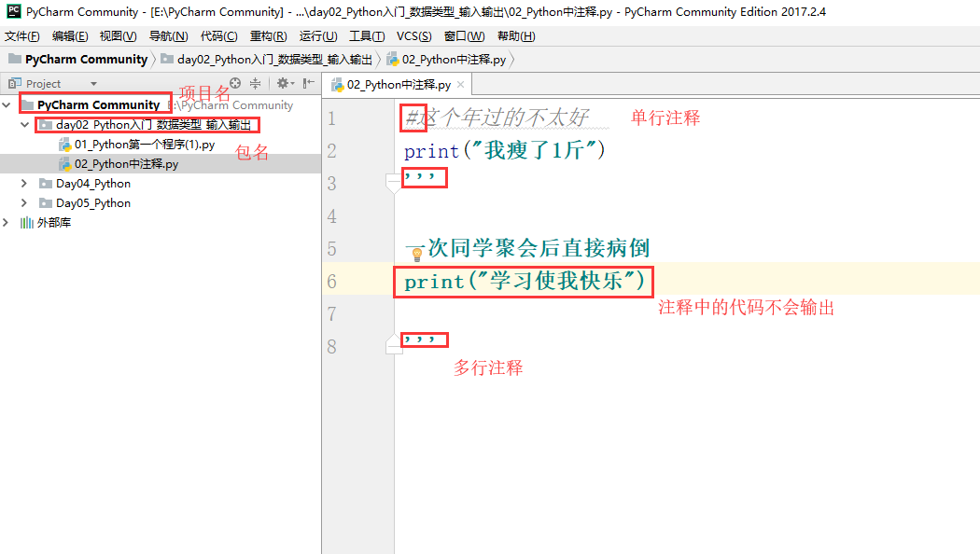Hide the Project panel with the hide icon

[x=307, y=83]
